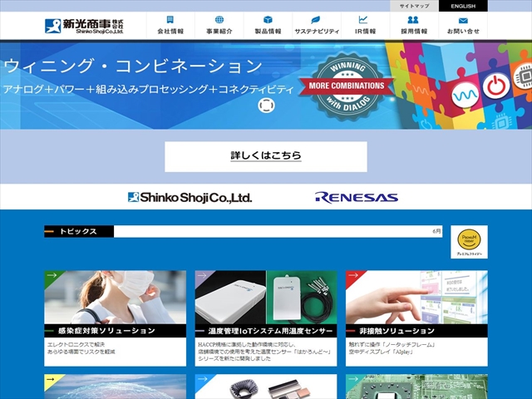Click the ウィニング・コンビネーション banner headline
Image resolution: width=532 pixels, height=399 pixels.
point(133,66)
